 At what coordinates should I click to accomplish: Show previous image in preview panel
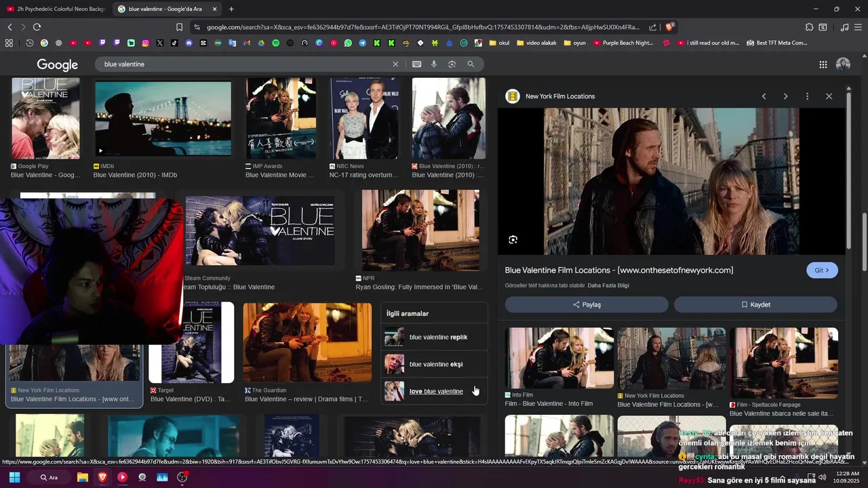point(764,96)
